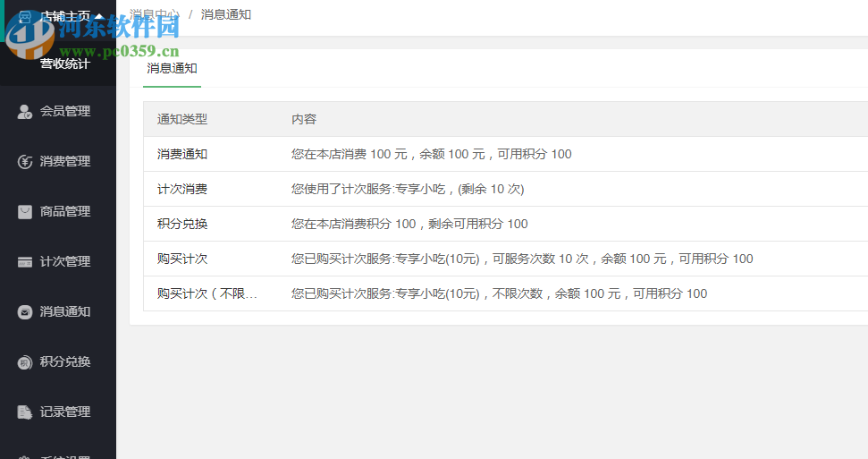Collapse the 店铺主页 menu arrow

99,17
